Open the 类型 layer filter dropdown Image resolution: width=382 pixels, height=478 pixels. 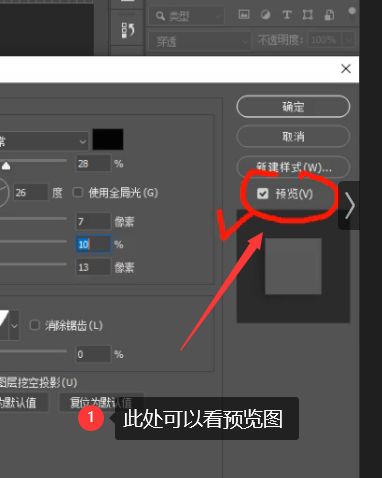click(186, 16)
